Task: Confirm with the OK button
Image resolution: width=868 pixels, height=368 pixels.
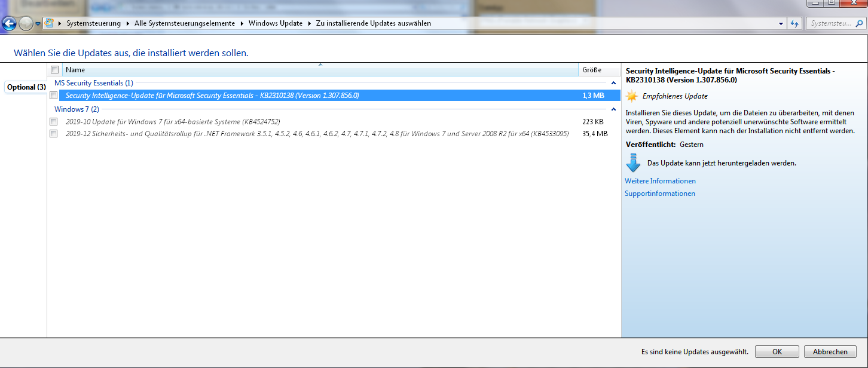Action: tap(777, 352)
